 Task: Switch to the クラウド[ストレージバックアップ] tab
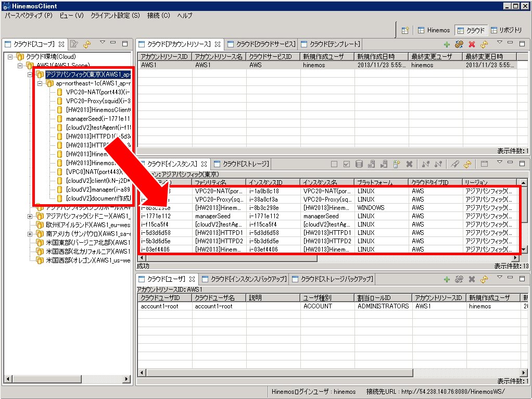coord(333,279)
